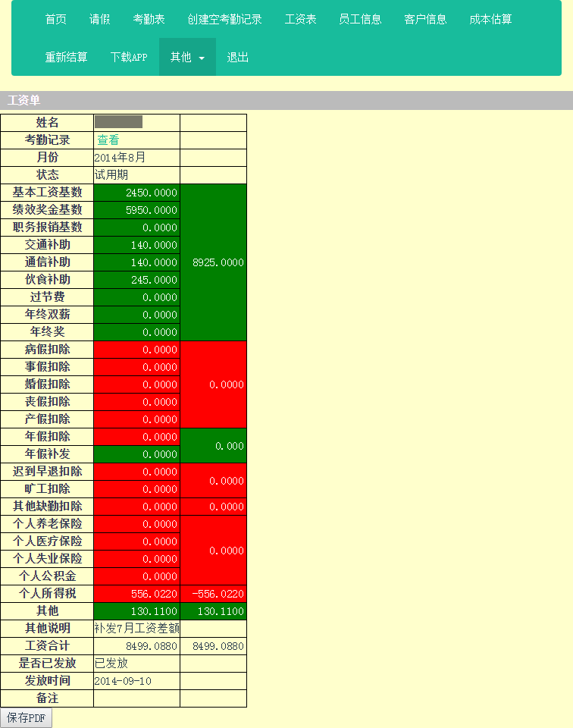Select the 个人所得税 556.0220 red cell
573x728 pixels.
click(x=136, y=594)
